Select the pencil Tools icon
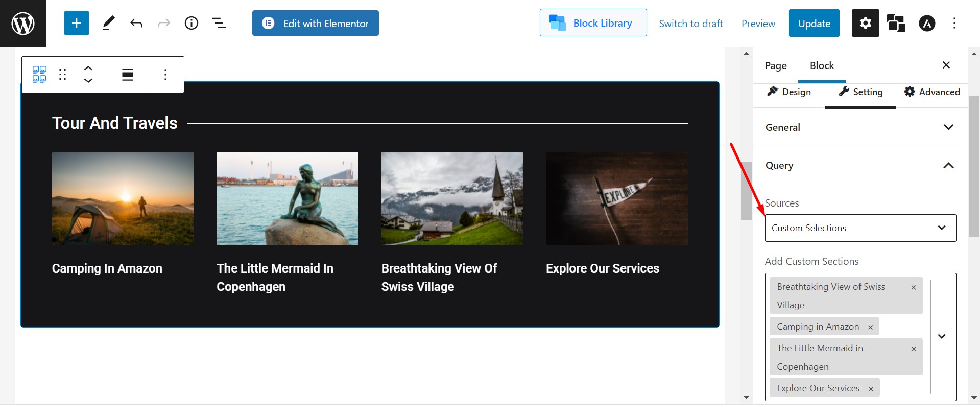 coord(108,24)
